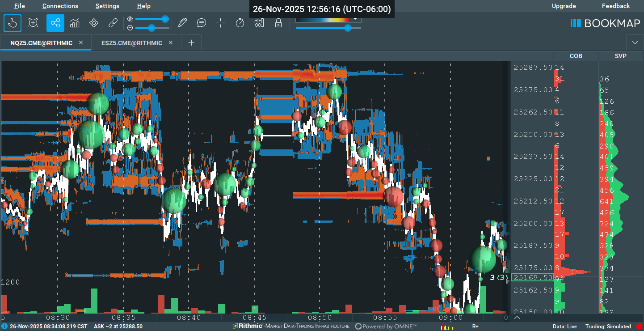Click the Feedback link
644x331 pixels.
point(615,6)
